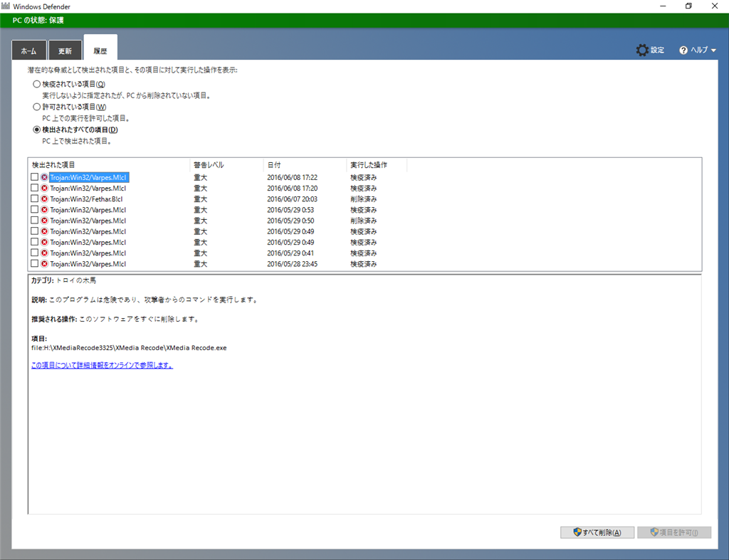
Task: Click red threat icon for 2016/05/29 0:41 row
Action: coord(44,253)
